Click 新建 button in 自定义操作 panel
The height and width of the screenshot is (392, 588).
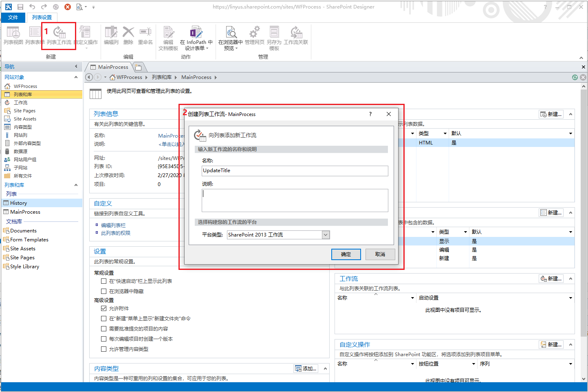click(x=551, y=345)
